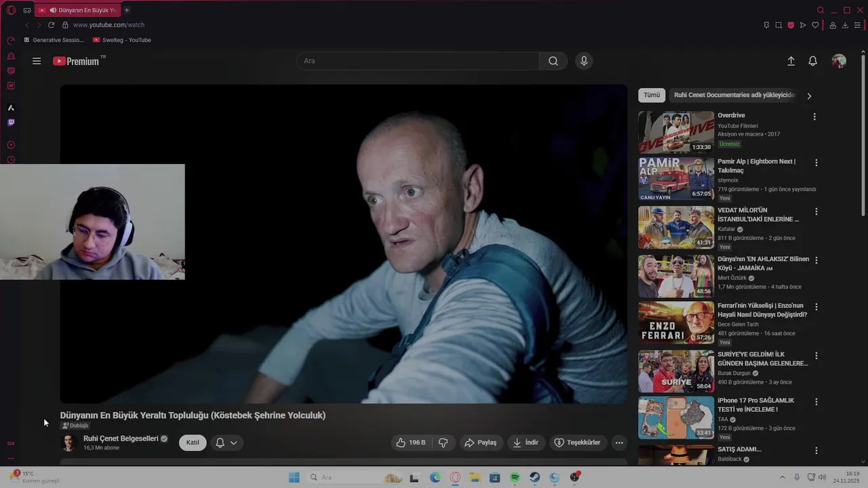Show next filter chips with arrow

pyautogui.click(x=809, y=96)
